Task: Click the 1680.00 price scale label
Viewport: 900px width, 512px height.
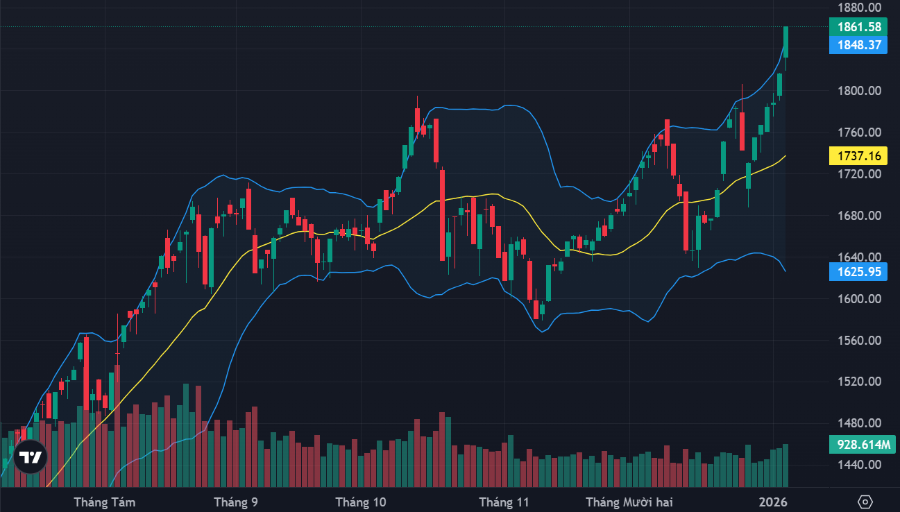Action: coord(859,216)
